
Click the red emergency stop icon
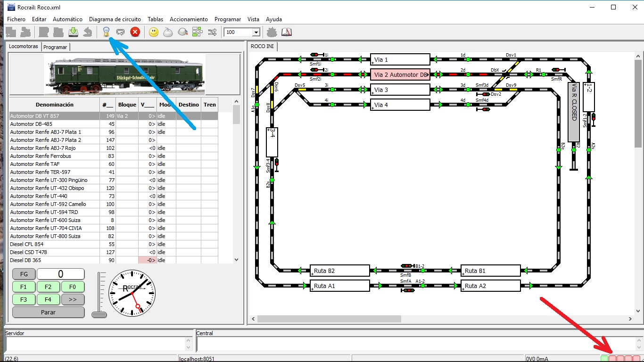135,32
